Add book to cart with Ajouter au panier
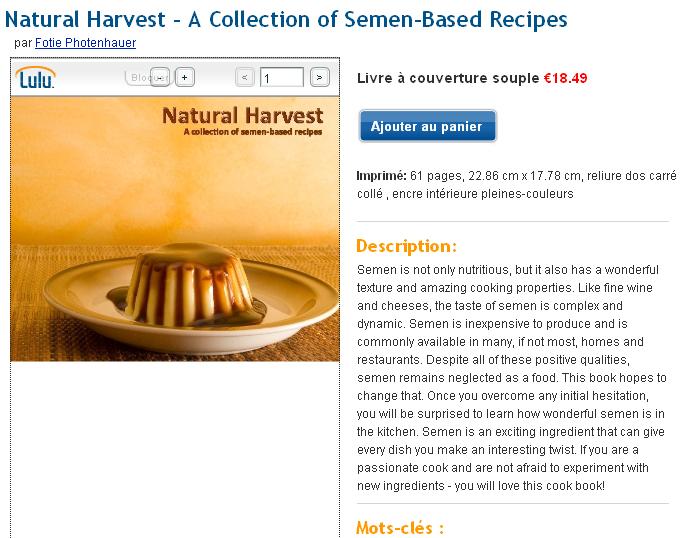Screen dimensions: 687x538 click(x=426, y=126)
